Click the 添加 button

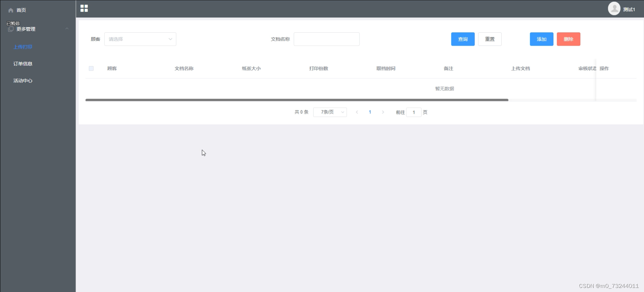click(542, 39)
